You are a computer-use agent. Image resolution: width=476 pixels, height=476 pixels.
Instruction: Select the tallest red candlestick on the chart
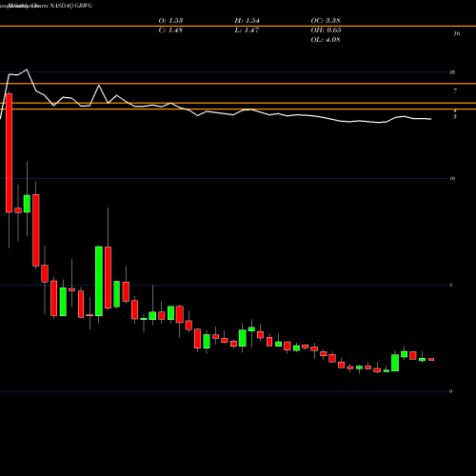tap(9, 153)
